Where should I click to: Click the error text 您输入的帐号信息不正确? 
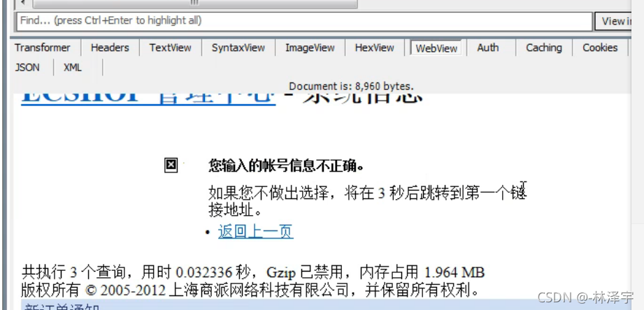[286, 166]
